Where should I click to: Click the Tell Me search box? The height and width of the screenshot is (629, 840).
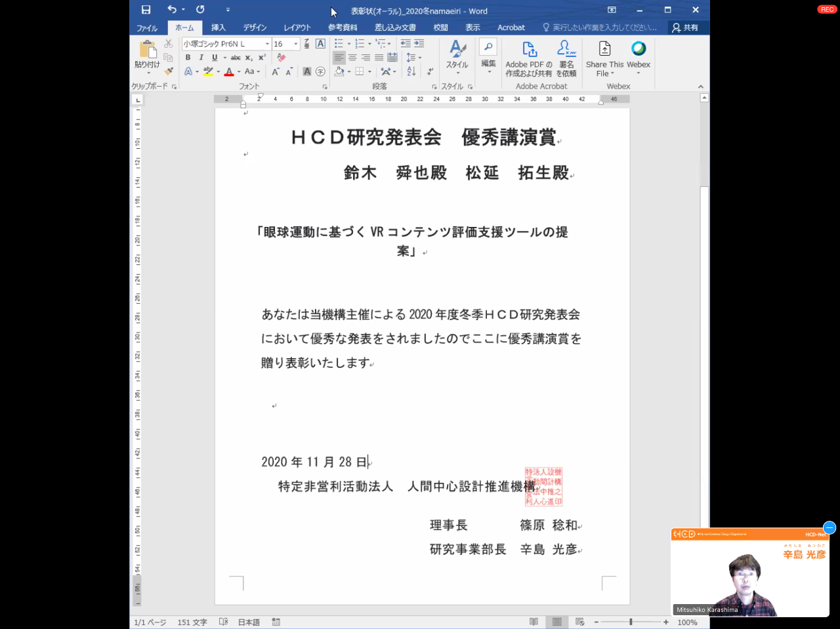coord(599,28)
